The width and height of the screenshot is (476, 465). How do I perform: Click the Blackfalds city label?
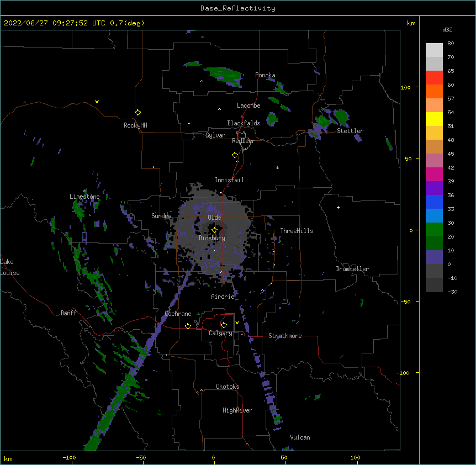point(244,123)
